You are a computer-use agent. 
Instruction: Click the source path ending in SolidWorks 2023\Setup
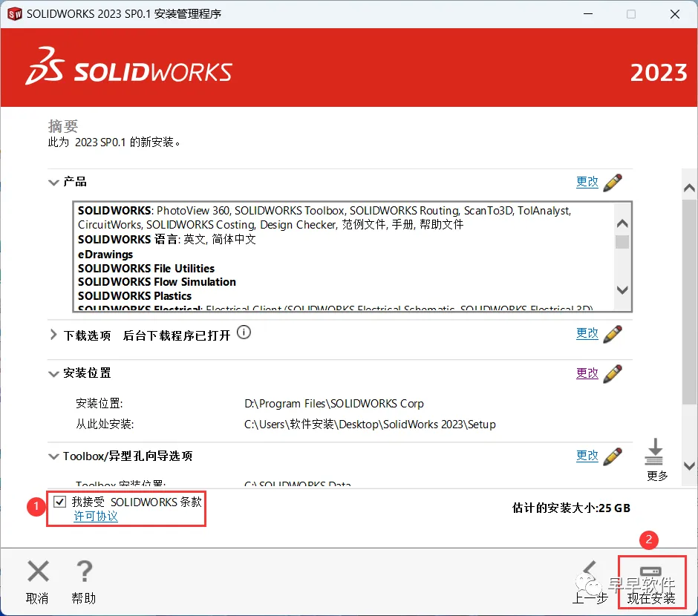[370, 425]
